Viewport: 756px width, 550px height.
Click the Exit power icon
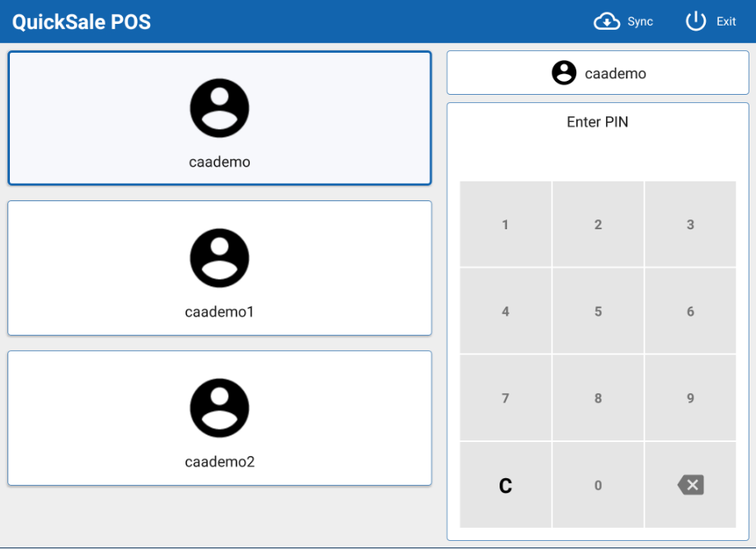(696, 21)
